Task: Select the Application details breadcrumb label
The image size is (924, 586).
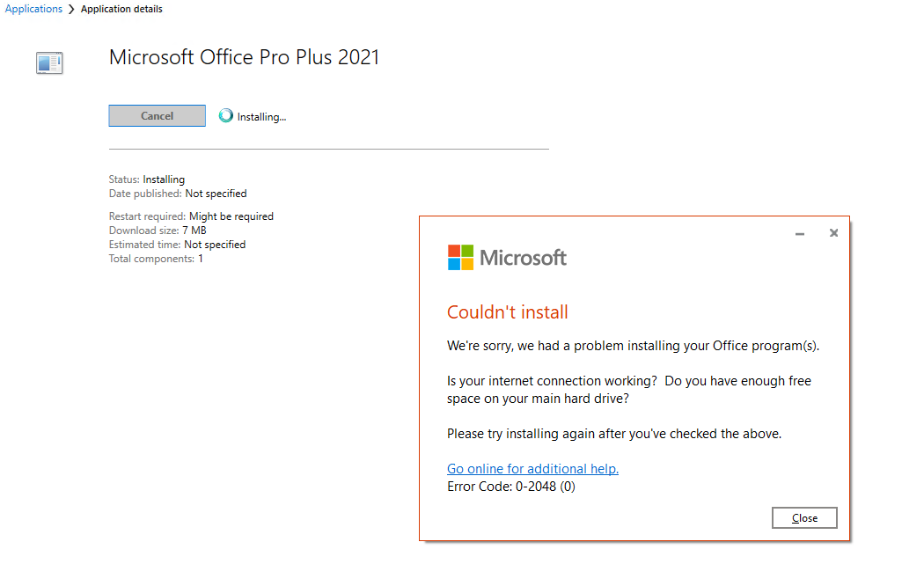Action: coord(121,9)
